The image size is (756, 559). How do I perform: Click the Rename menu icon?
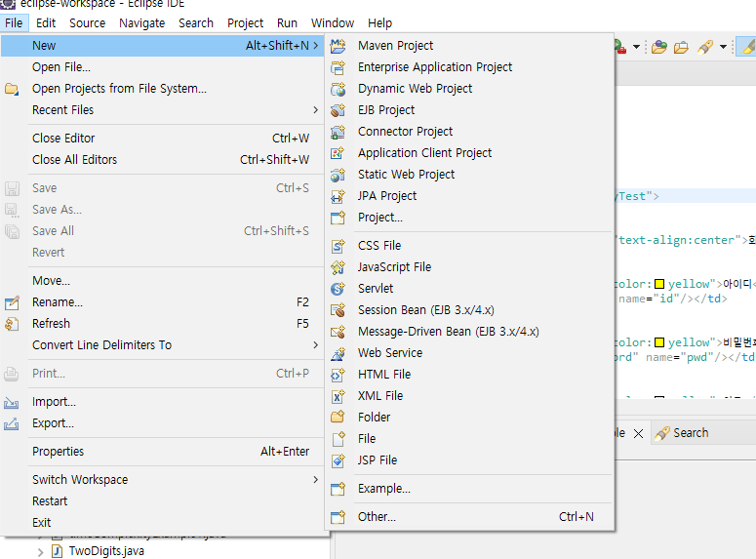point(12,302)
